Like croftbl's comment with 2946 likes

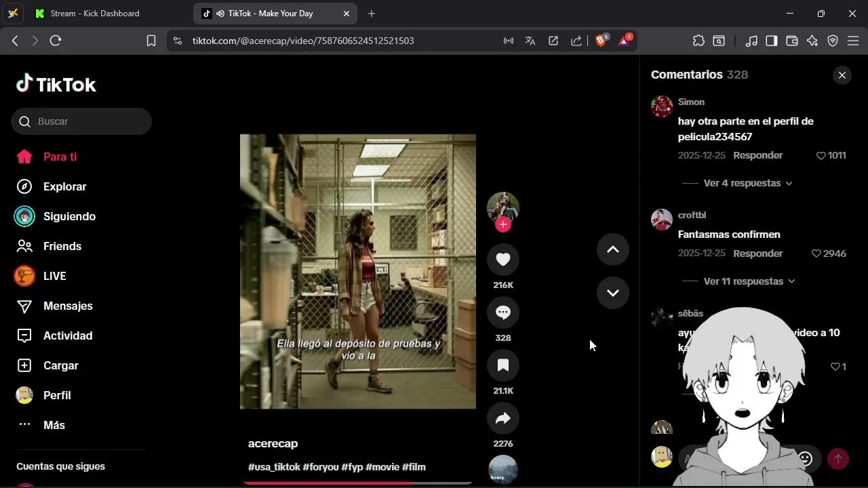coord(816,253)
